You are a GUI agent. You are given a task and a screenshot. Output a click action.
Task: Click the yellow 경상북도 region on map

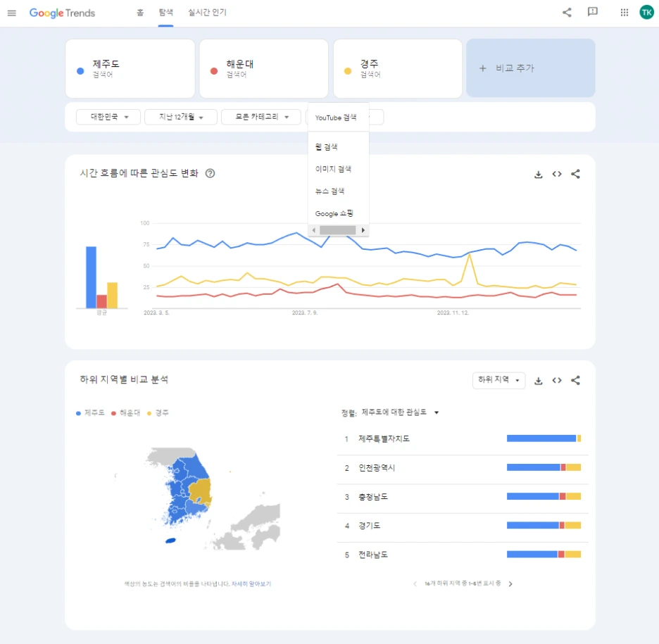(x=200, y=491)
